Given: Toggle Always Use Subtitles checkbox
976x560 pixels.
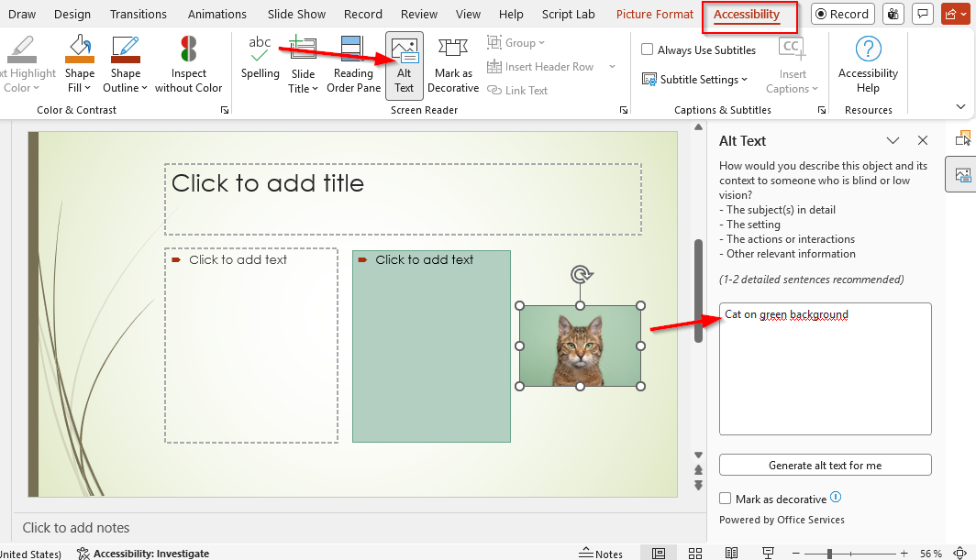Looking at the screenshot, I should 648,49.
